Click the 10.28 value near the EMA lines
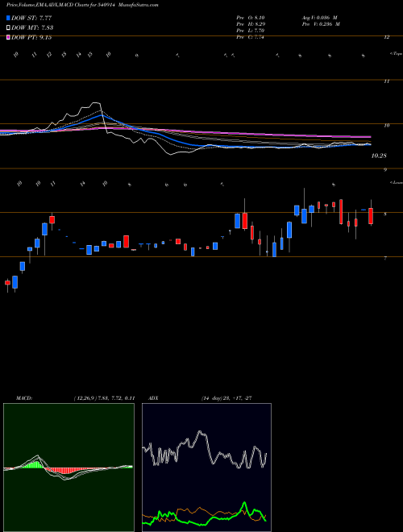The height and width of the screenshot is (532, 403). 379,156
